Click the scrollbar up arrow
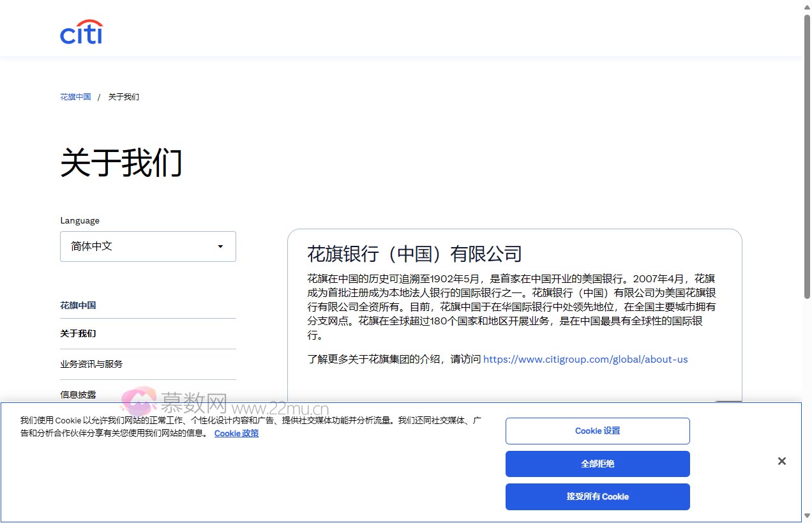Image resolution: width=812 pixels, height=523 pixels. [806, 8]
